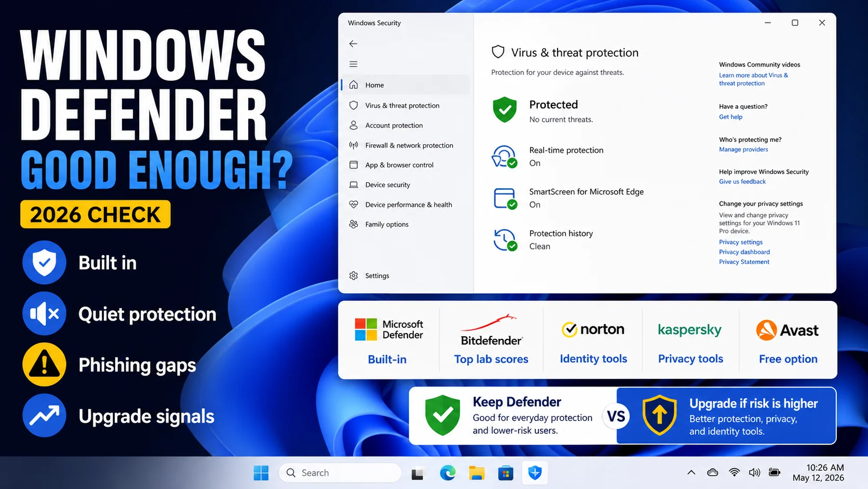Click the Real-time protection text
This screenshot has width=868, height=489.
566,150
